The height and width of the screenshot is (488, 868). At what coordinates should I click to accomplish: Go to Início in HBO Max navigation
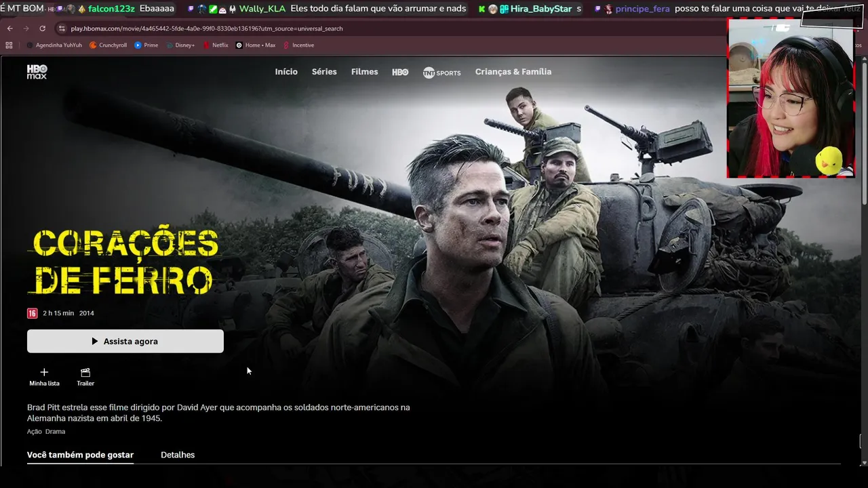pos(286,72)
